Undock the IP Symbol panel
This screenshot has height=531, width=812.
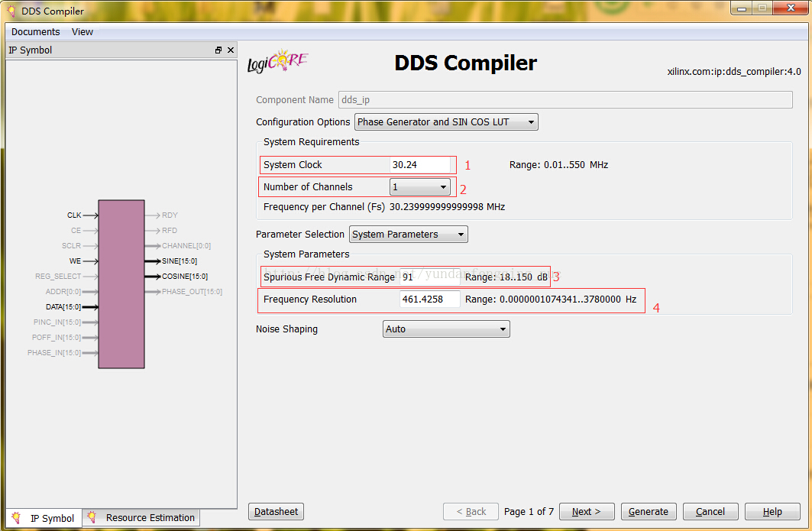218,50
